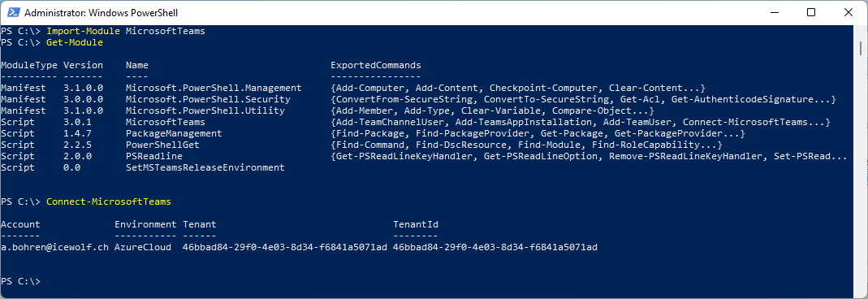Click the Connect-MicrosoftTeams command text
Viewport: 868px width, 299px height.
coord(109,201)
